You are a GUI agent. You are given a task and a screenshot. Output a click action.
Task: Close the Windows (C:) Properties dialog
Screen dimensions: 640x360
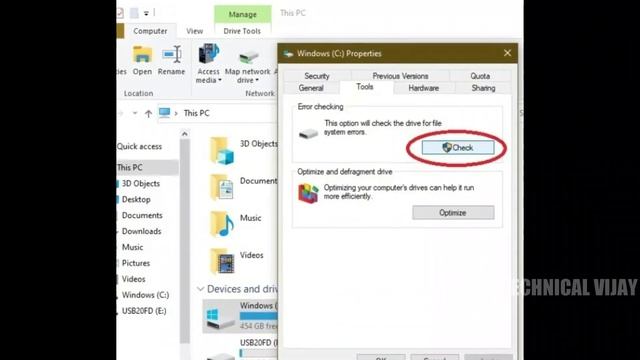click(507, 53)
